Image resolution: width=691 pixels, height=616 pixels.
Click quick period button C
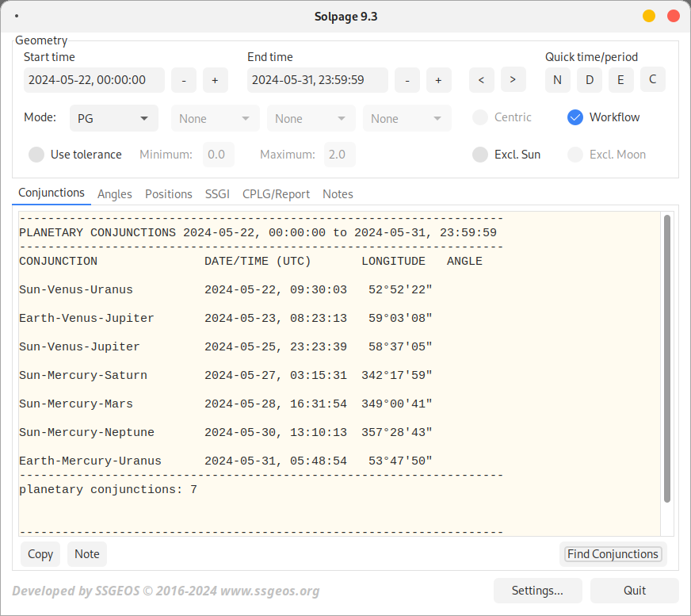[653, 80]
